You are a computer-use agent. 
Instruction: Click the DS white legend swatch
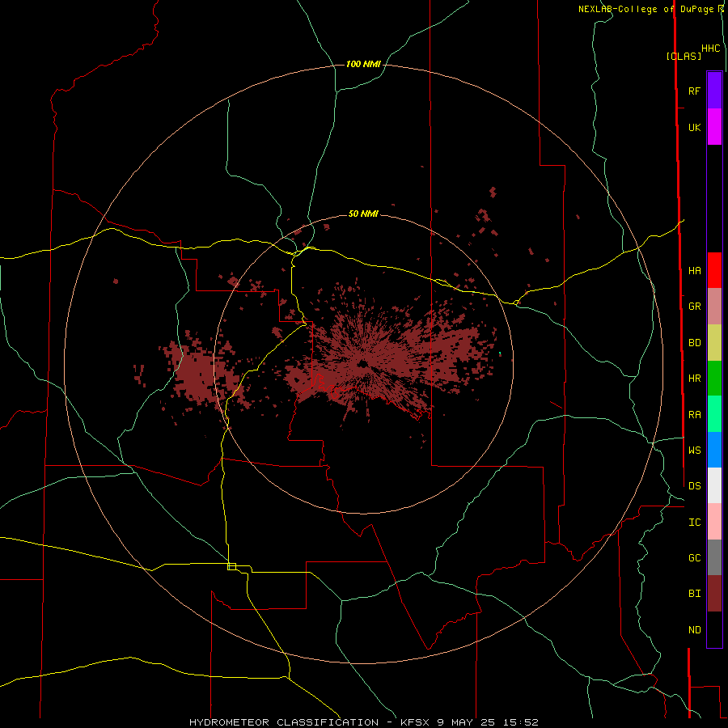(x=714, y=485)
